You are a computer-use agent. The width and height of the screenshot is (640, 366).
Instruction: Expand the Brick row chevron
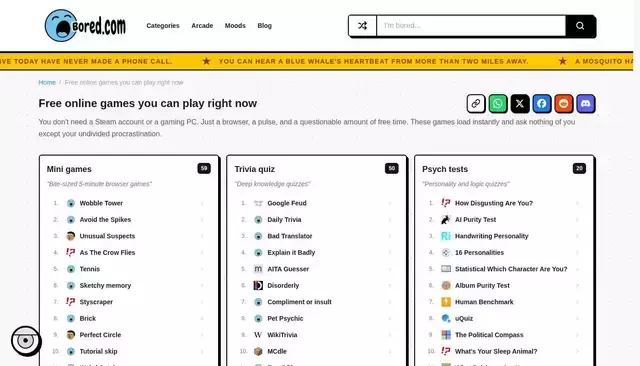click(x=202, y=318)
